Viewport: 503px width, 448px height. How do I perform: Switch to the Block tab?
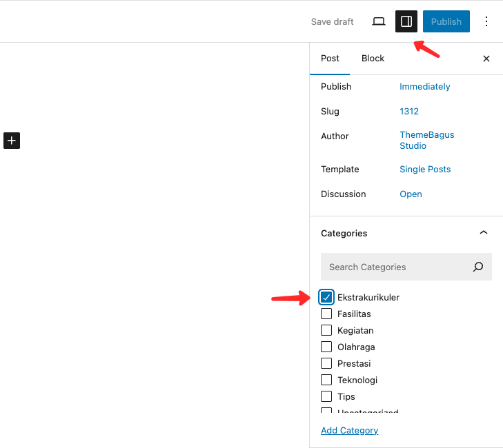[x=373, y=59]
